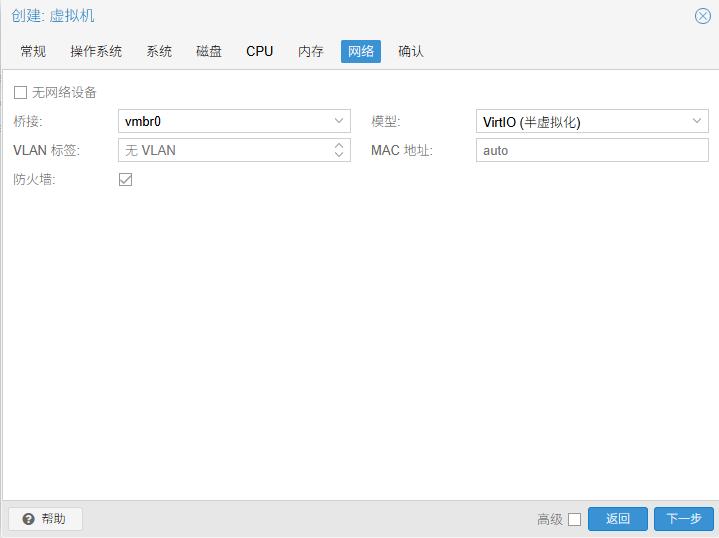This screenshot has width=719, height=538.
Task: Toggle the 防火墙 firewall checkbox
Action: click(x=126, y=180)
